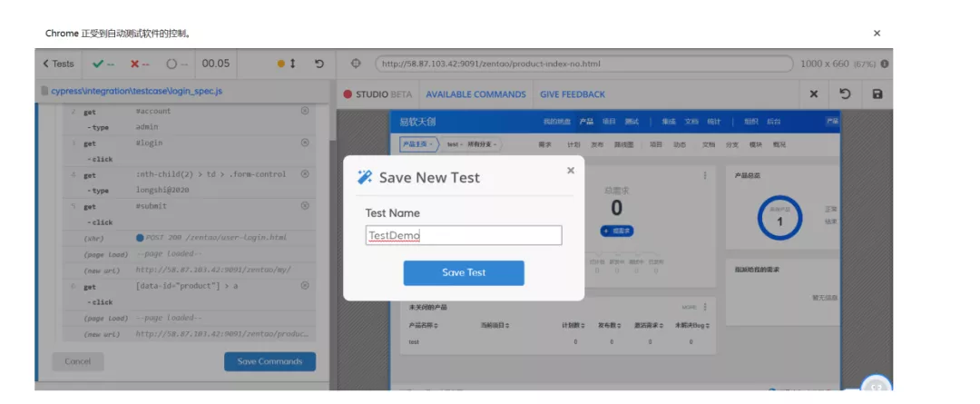Open the 未关闭的产品 panel three-dot menu
The height and width of the screenshot is (404, 980).
705,307
